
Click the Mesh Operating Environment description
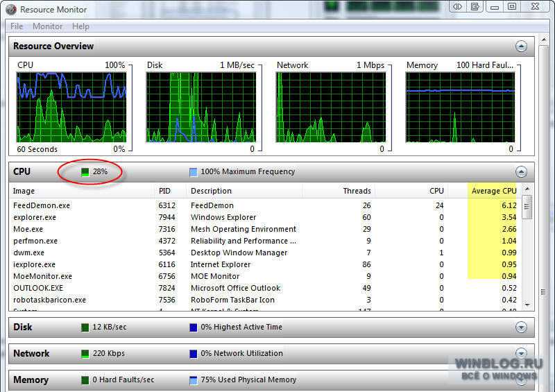(x=244, y=229)
